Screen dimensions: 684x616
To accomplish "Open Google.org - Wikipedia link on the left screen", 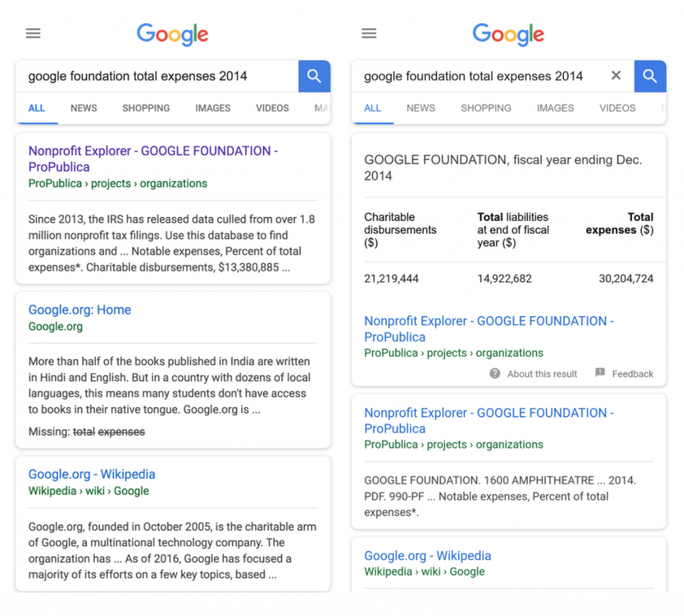I will point(92,474).
